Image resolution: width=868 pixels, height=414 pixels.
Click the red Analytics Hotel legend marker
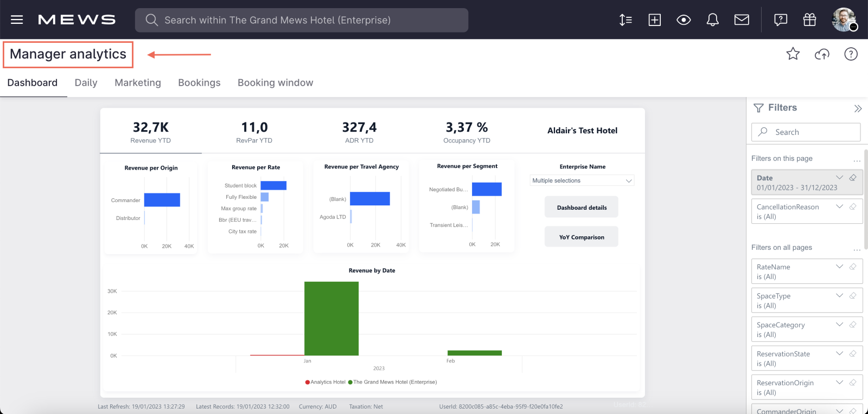pyautogui.click(x=308, y=382)
